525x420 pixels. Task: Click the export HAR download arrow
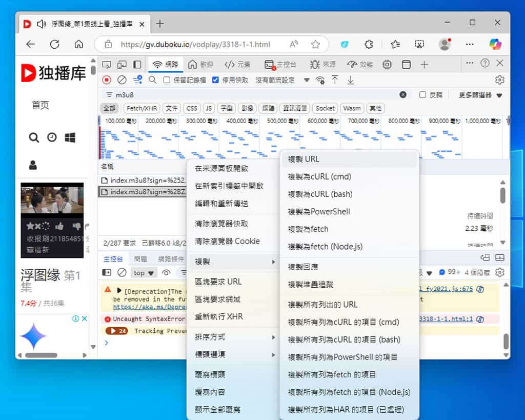point(351,80)
